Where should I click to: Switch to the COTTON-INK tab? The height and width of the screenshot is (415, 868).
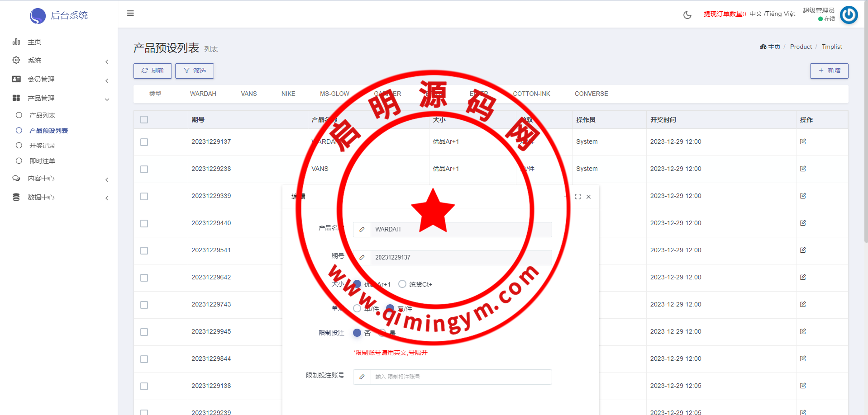531,94
